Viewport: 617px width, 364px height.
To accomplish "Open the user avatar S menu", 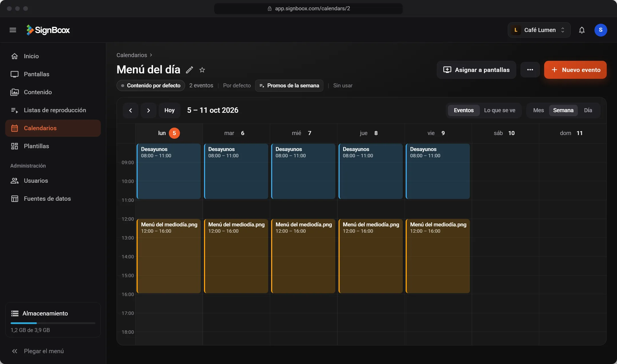I will pyautogui.click(x=601, y=30).
